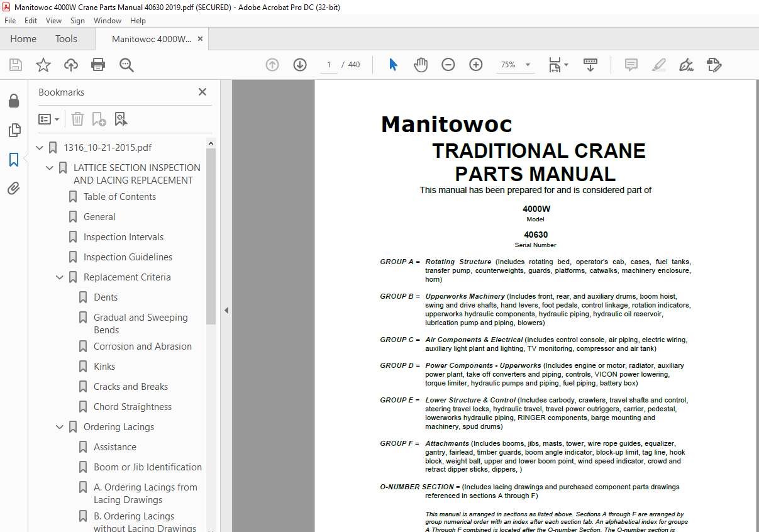Close the Bookmarks panel
Screen dimensions: 759x532
tap(202, 92)
